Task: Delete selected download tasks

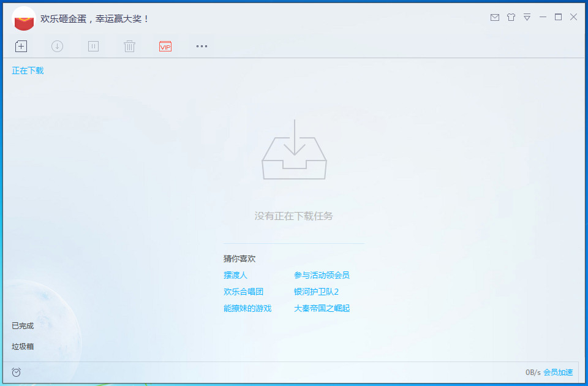Action: (x=129, y=46)
